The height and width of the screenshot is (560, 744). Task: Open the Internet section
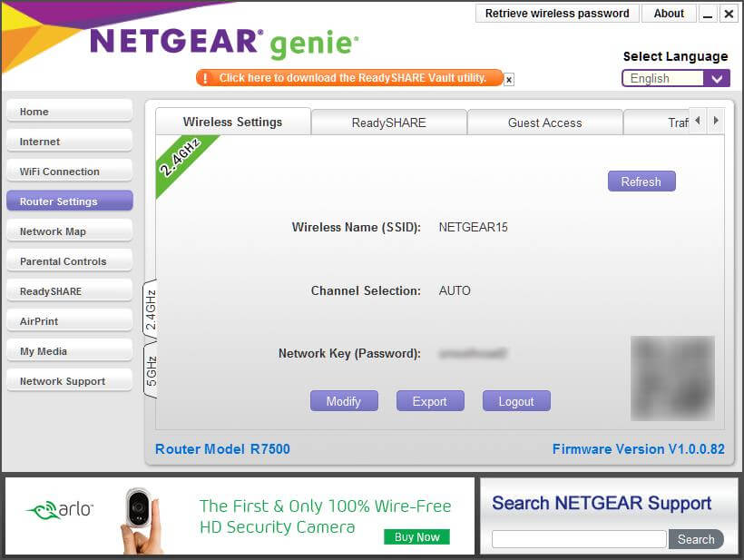70,141
